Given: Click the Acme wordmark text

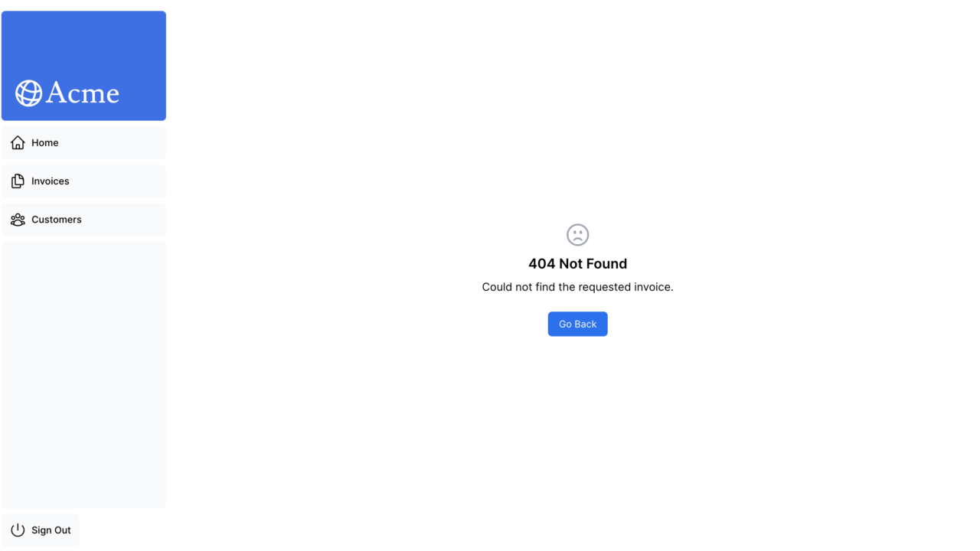Looking at the screenshot, I should [83, 93].
